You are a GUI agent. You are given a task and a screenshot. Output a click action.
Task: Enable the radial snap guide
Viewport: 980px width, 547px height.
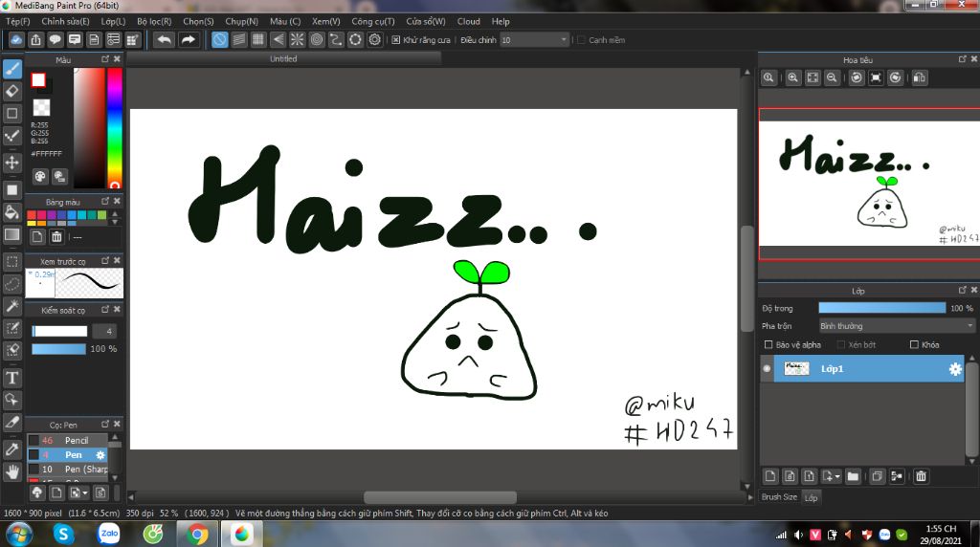click(x=297, y=40)
